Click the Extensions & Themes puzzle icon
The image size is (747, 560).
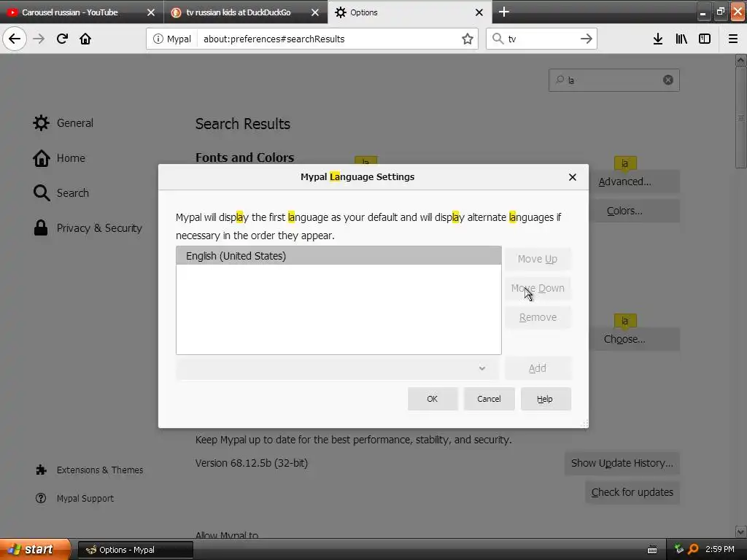click(x=41, y=470)
